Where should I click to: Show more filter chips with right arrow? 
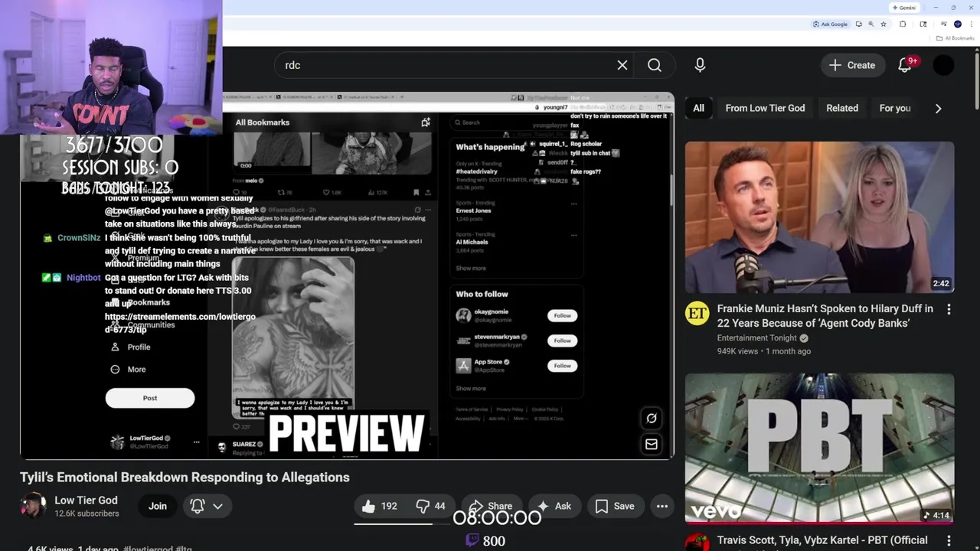point(938,108)
